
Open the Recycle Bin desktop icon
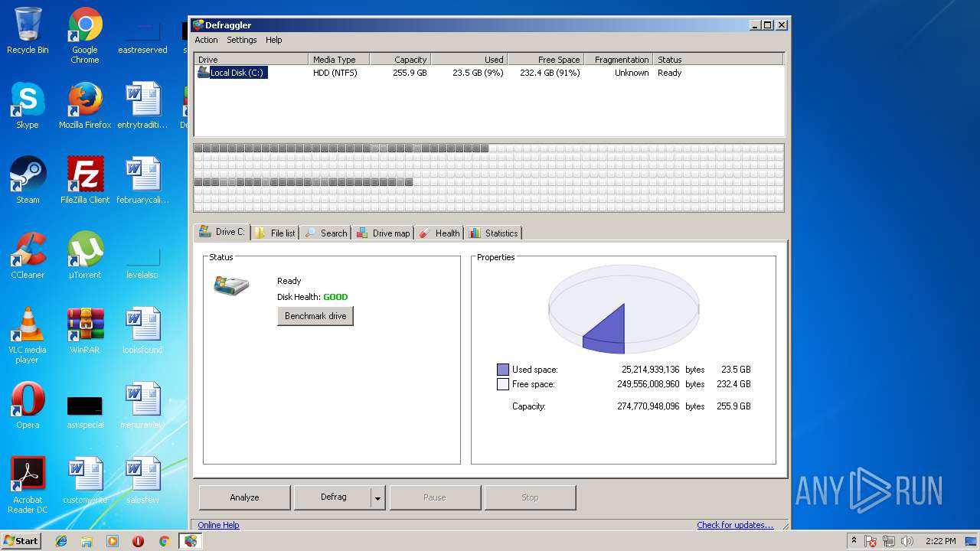point(28,31)
